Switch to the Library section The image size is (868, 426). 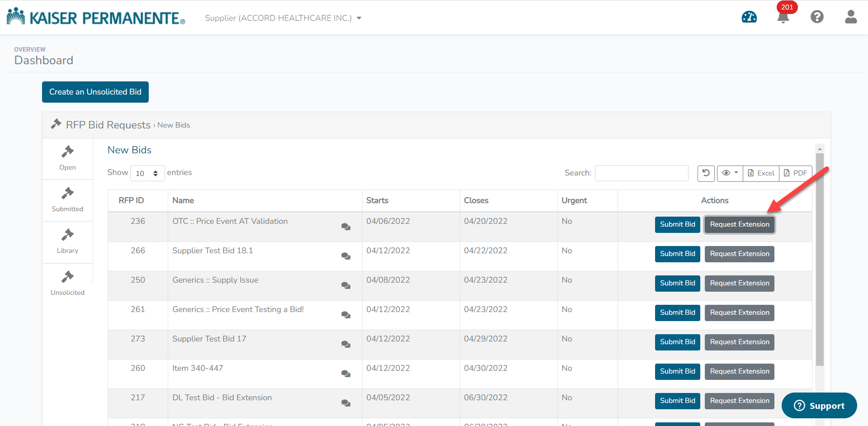[67, 242]
